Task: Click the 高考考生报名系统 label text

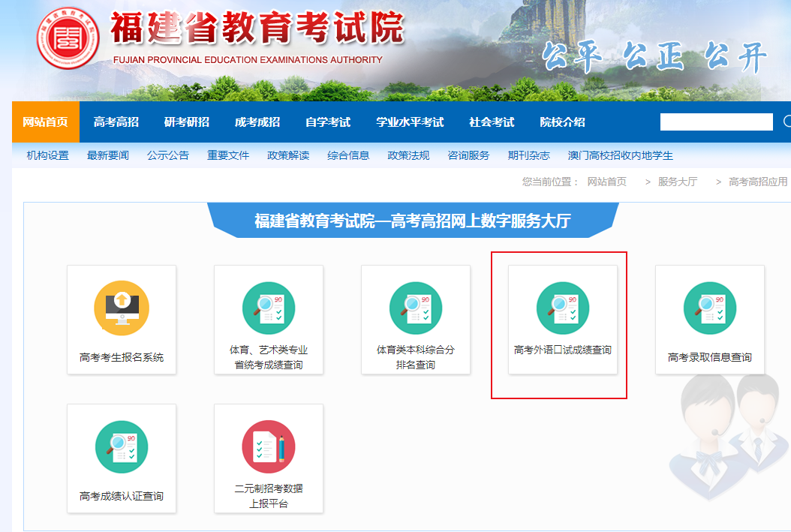Action: coord(122,357)
